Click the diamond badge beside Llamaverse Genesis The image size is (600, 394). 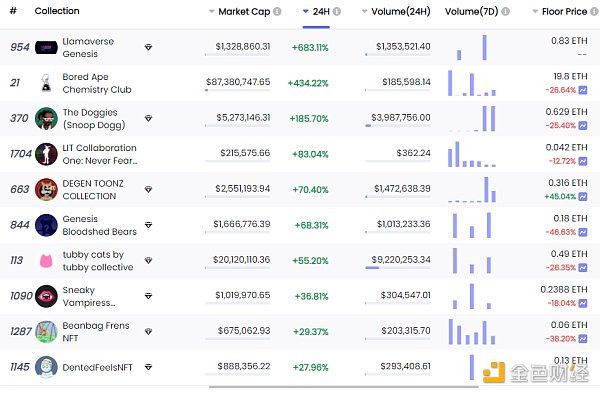(148, 47)
